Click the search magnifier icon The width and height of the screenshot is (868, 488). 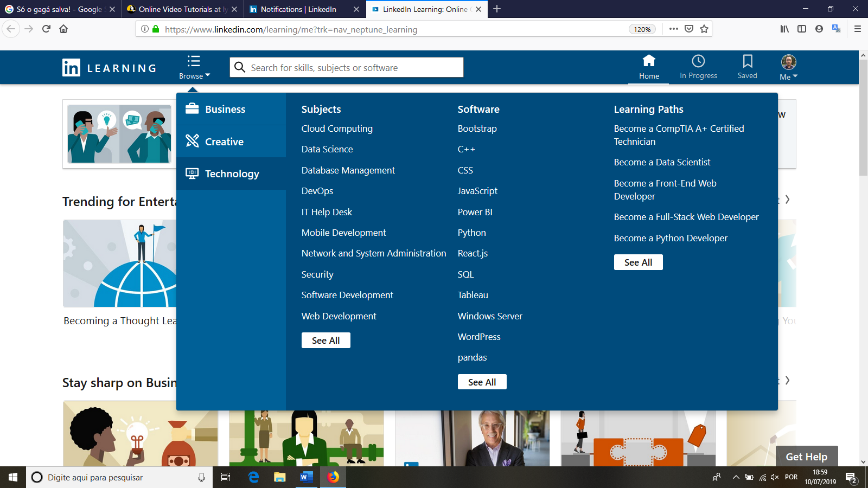(240, 67)
